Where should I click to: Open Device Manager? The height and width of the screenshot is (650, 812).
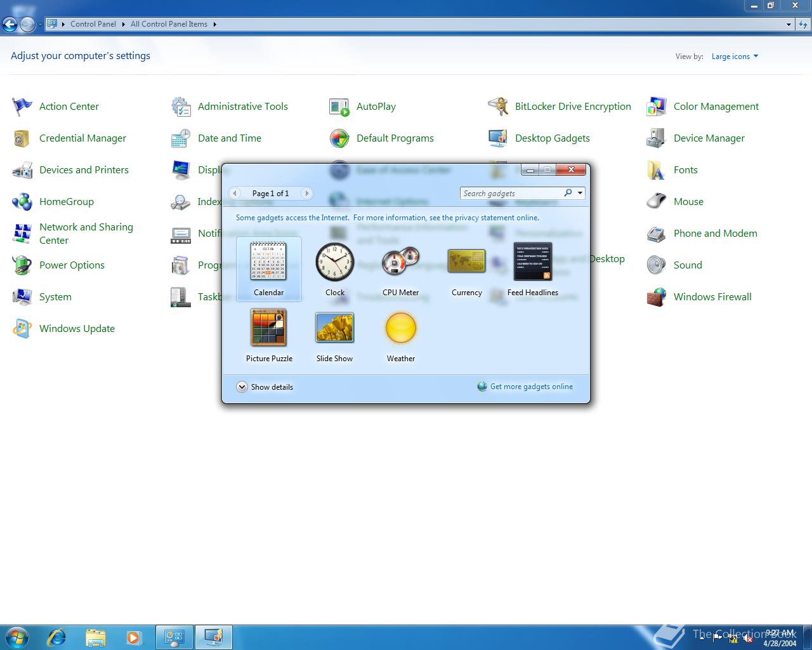pos(709,138)
